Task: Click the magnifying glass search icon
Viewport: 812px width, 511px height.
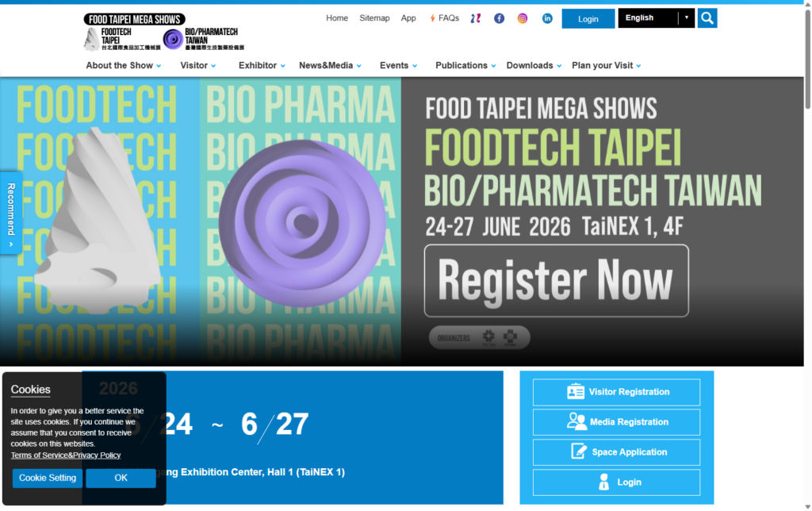Action: 707,17
